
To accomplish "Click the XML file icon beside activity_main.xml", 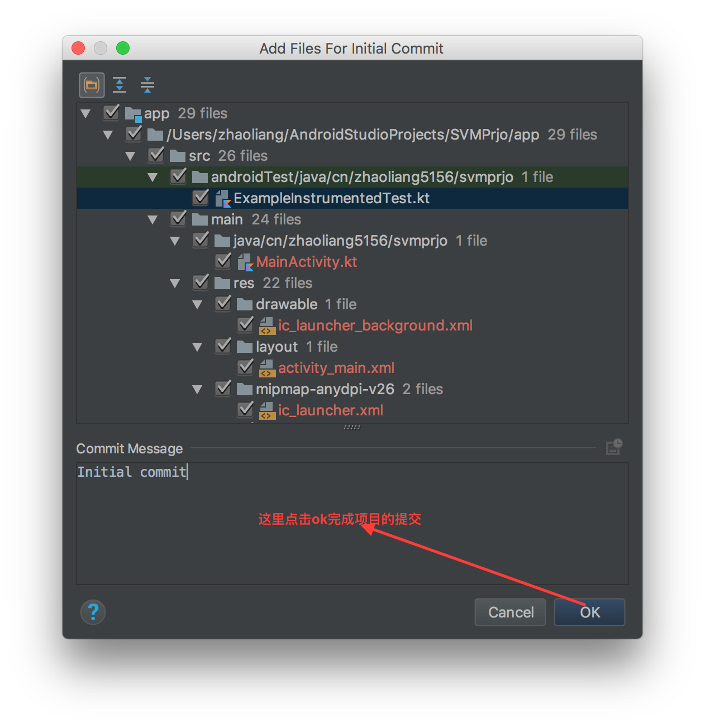I will click(267, 368).
